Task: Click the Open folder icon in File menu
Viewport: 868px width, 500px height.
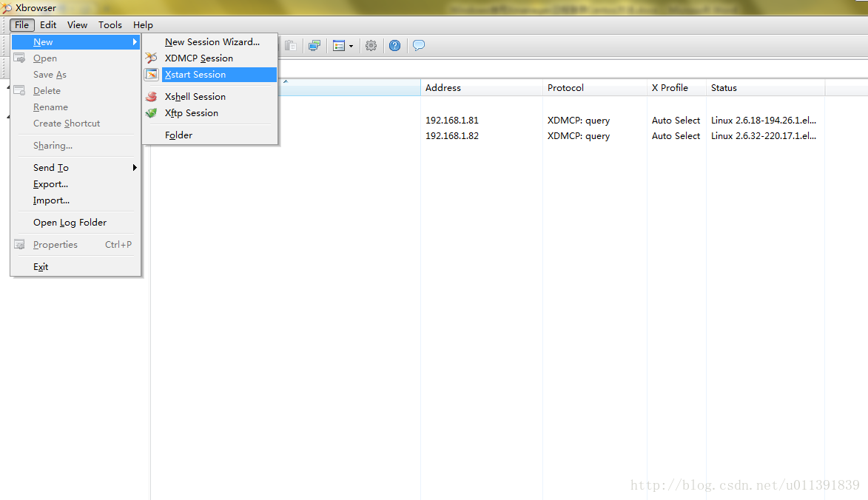Action: [19, 58]
